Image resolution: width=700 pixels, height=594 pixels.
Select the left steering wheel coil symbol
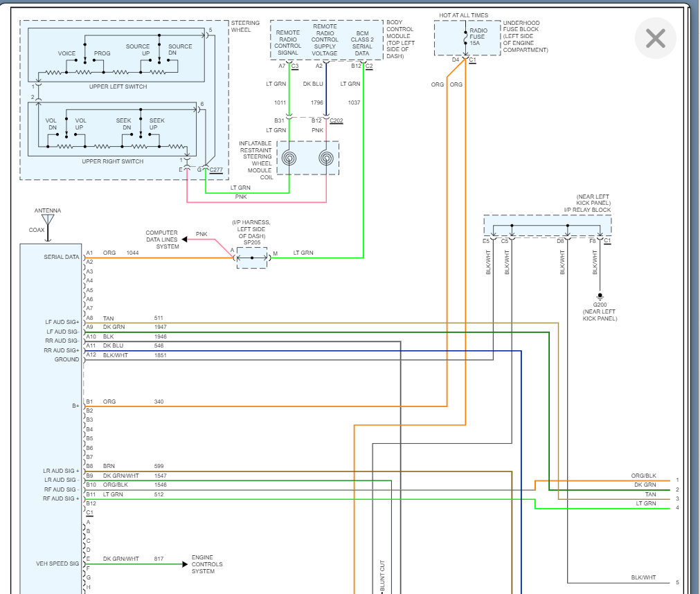coord(289,159)
